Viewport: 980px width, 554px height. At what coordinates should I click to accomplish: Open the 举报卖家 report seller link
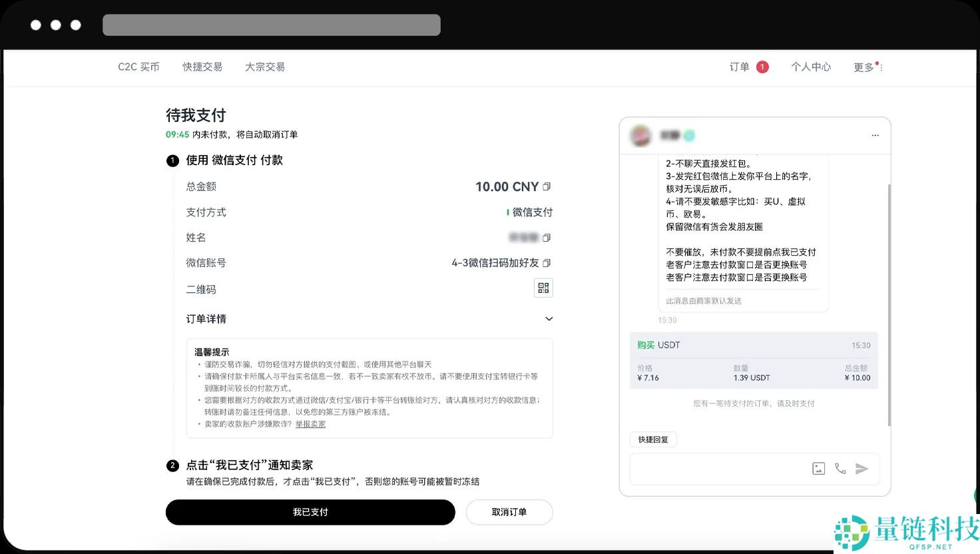coord(310,423)
